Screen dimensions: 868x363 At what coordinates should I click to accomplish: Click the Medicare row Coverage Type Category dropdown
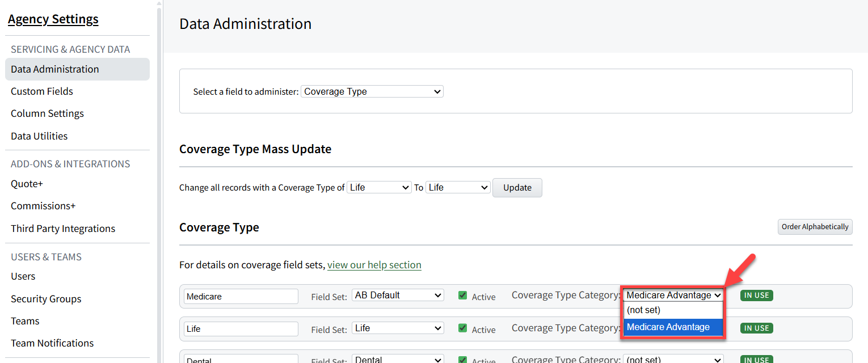tap(673, 295)
